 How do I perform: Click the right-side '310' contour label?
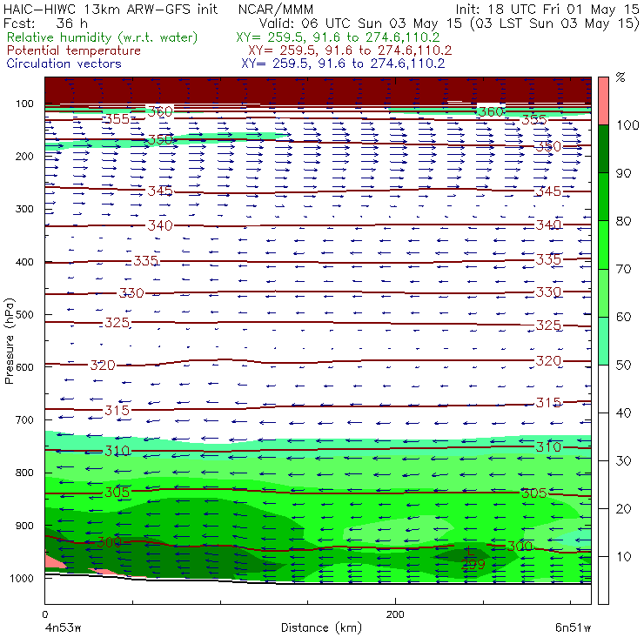(548, 446)
